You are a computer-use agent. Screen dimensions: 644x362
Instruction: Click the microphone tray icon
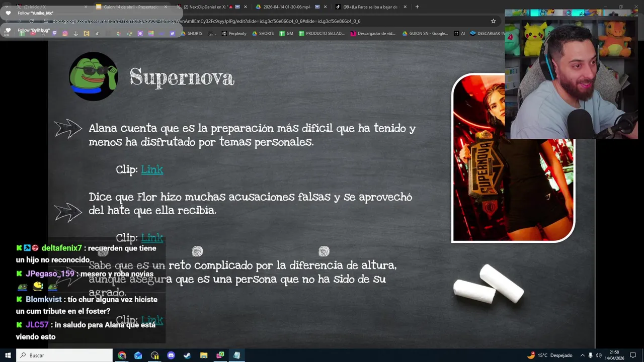click(x=590, y=355)
